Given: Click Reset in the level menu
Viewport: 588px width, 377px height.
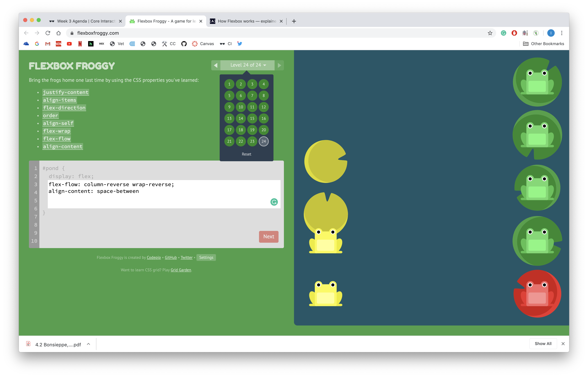Looking at the screenshot, I should (x=246, y=154).
